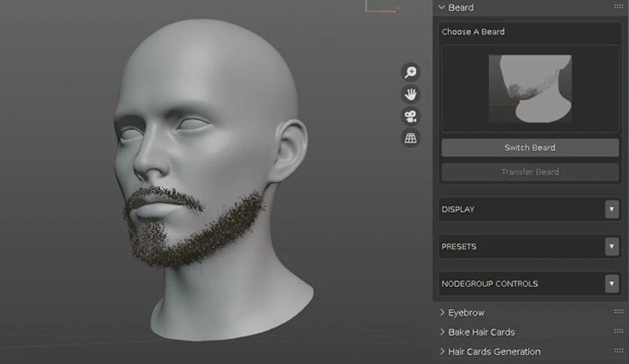Expand the Hair Cards Generation panel
The width and height of the screenshot is (629, 364).
442,351
